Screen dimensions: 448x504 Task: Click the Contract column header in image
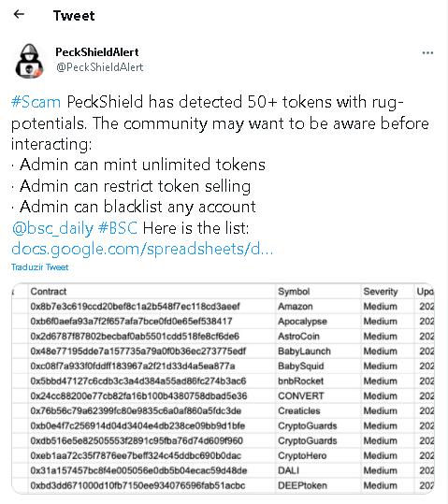point(49,291)
